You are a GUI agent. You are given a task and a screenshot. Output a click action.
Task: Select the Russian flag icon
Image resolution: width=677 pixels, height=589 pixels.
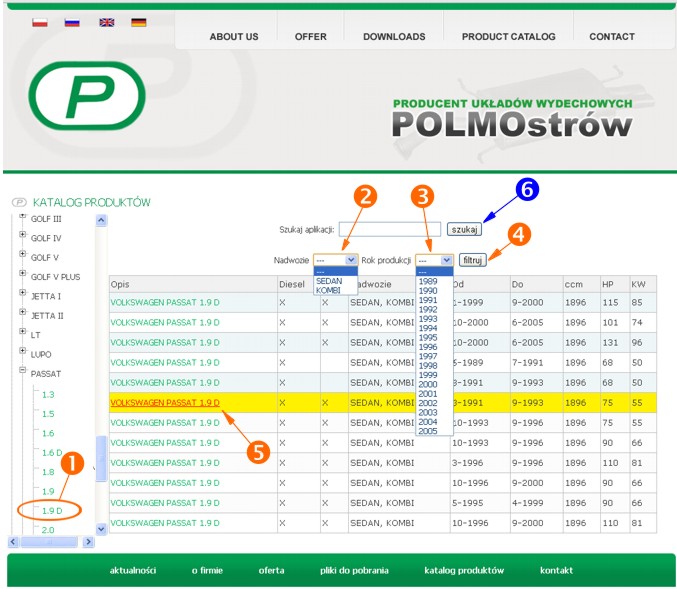point(72,21)
